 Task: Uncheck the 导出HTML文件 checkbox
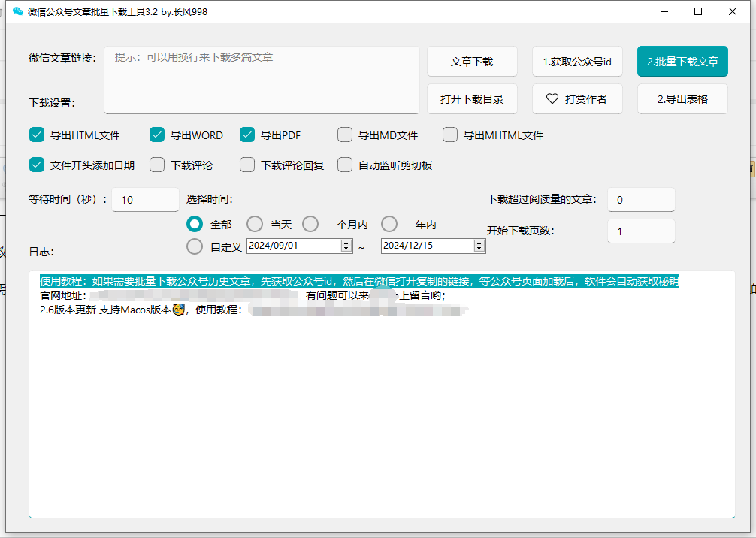[x=37, y=135]
